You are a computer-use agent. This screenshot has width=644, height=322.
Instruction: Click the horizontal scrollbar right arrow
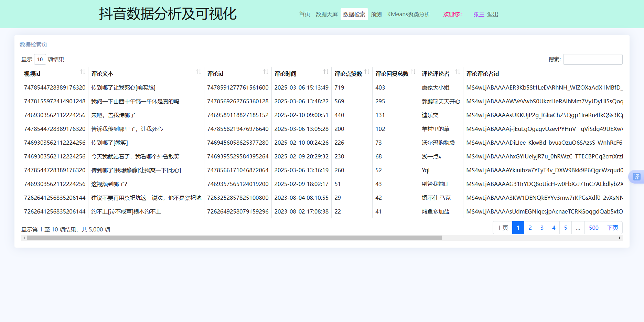(620, 238)
